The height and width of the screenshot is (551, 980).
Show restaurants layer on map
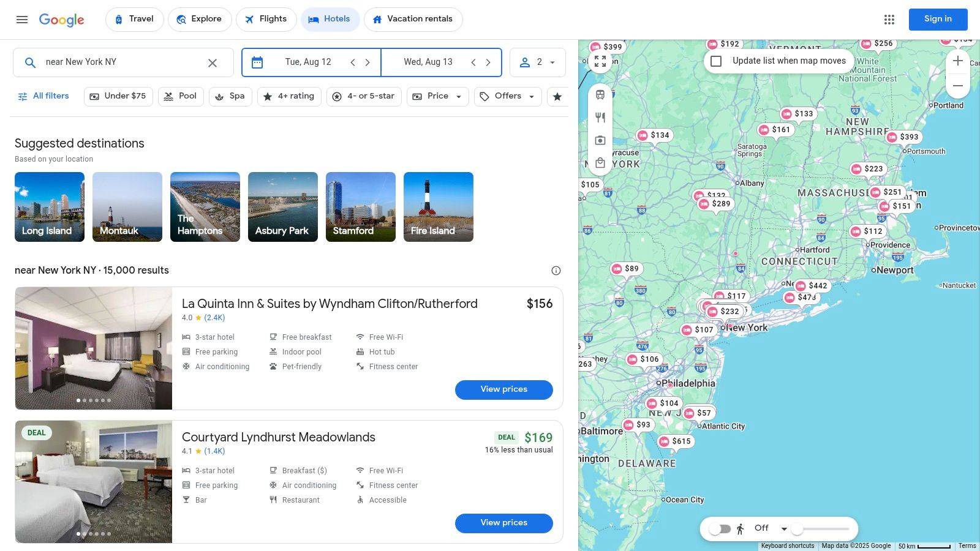[x=600, y=118]
